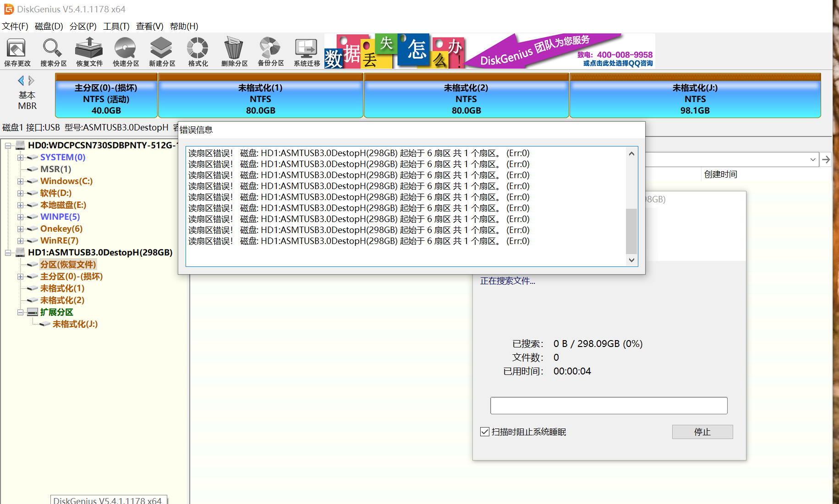The image size is (839, 504).
Task: Click the WINPE(5) partition icon
Action: tap(33, 217)
